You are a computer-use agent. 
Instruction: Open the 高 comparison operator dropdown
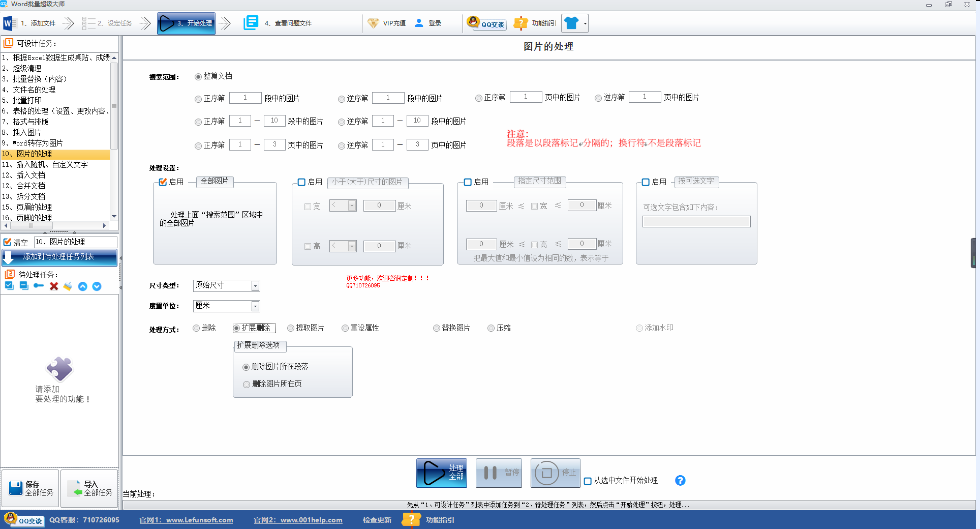click(352, 246)
